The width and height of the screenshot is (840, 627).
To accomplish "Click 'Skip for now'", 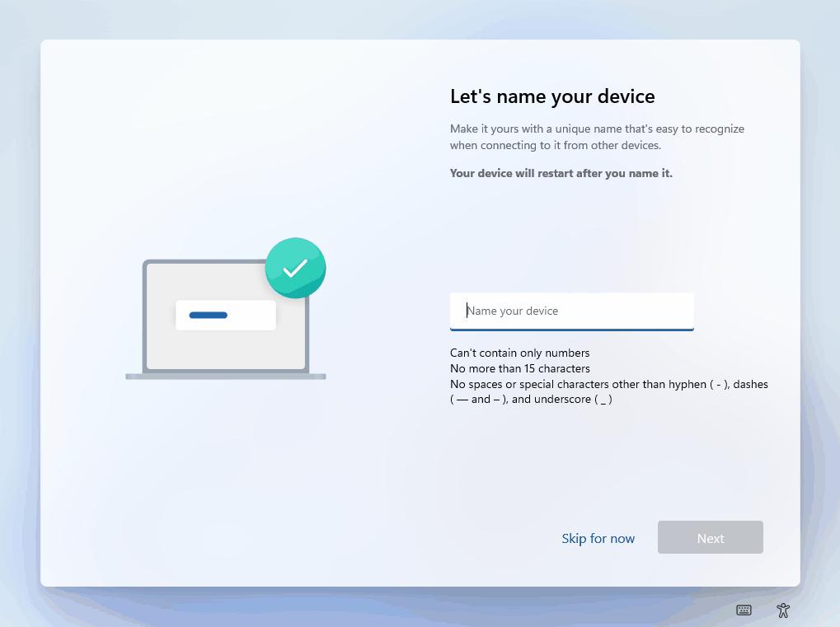I will 598,538.
